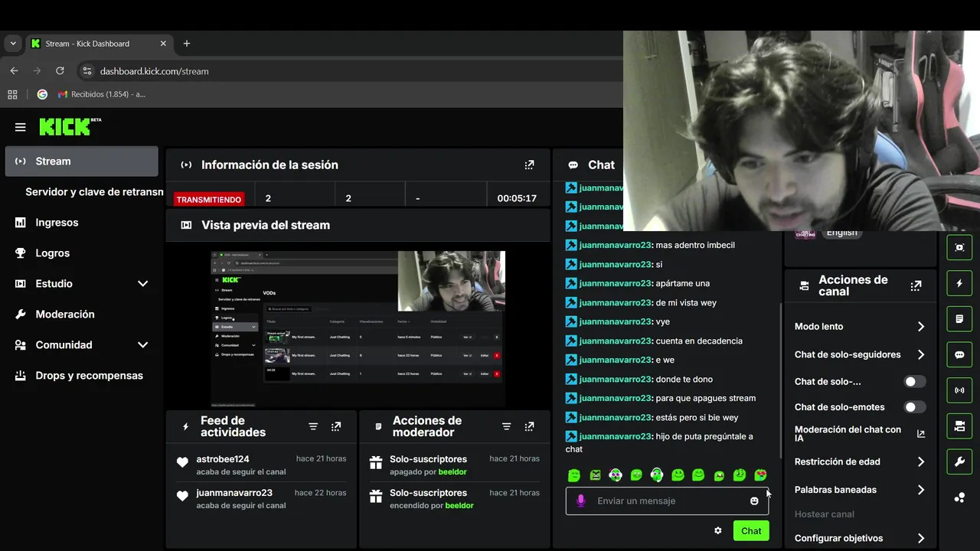Click the address bar showing dashboard.kick.com/stream
Image resolution: width=980 pixels, height=551 pixels.
click(154, 71)
